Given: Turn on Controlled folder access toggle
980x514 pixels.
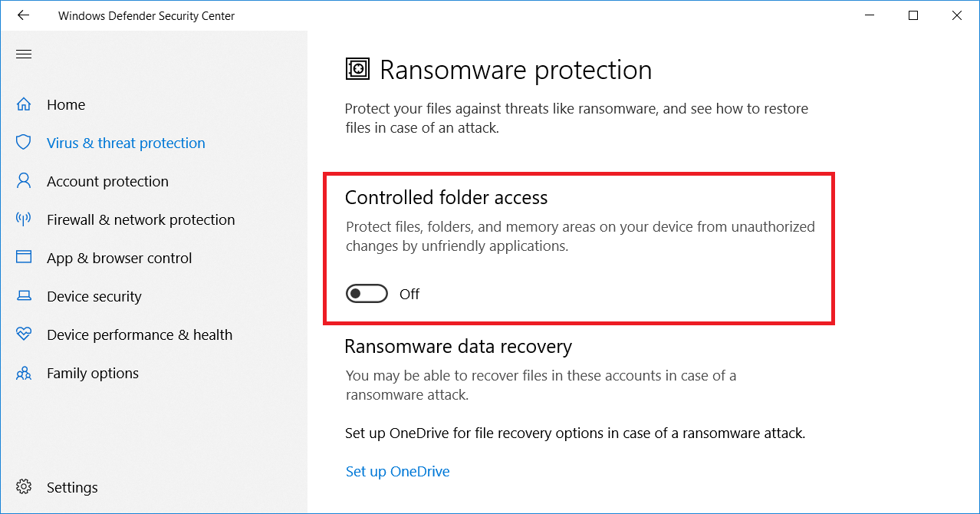Looking at the screenshot, I should pos(367,294).
